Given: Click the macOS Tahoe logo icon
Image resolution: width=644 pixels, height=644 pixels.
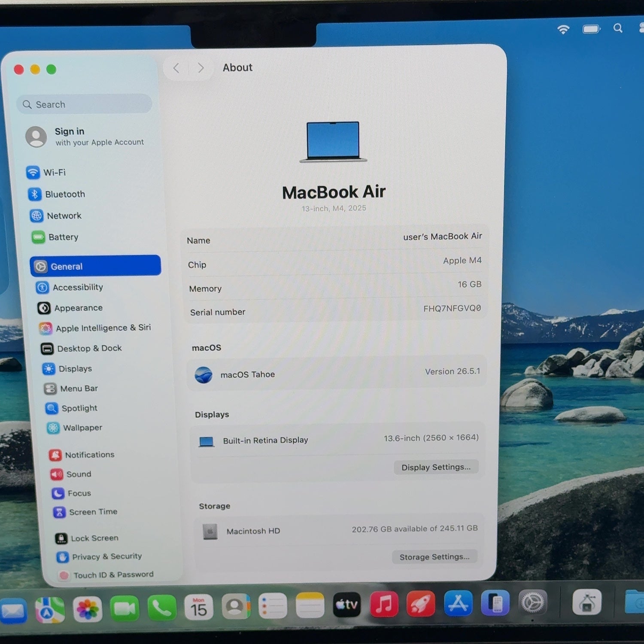Looking at the screenshot, I should pyautogui.click(x=204, y=375).
